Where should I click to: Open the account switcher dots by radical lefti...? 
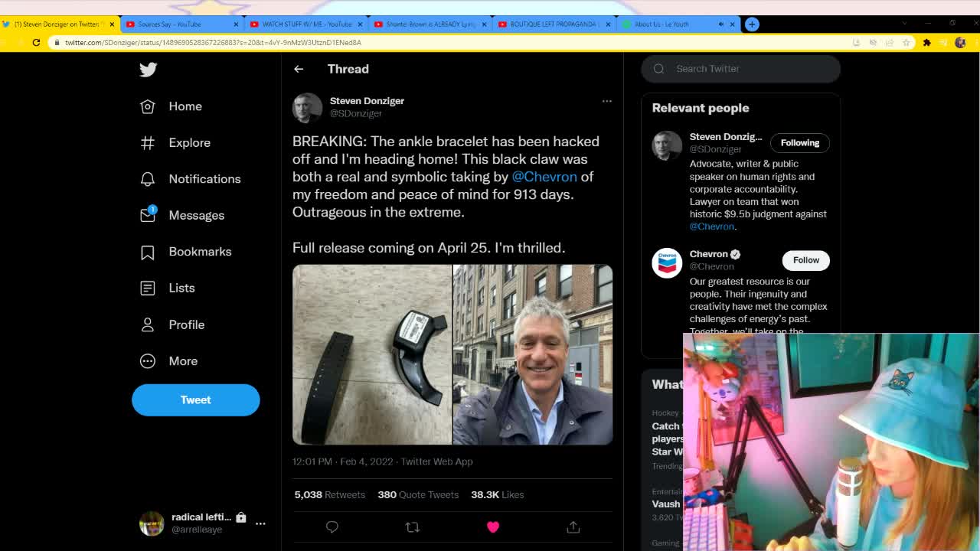(260, 523)
